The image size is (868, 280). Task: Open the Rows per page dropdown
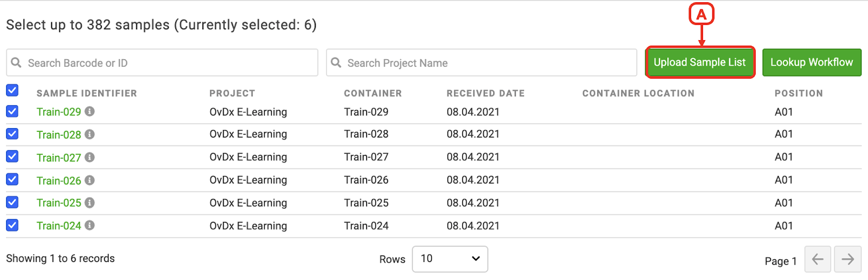coord(450,259)
